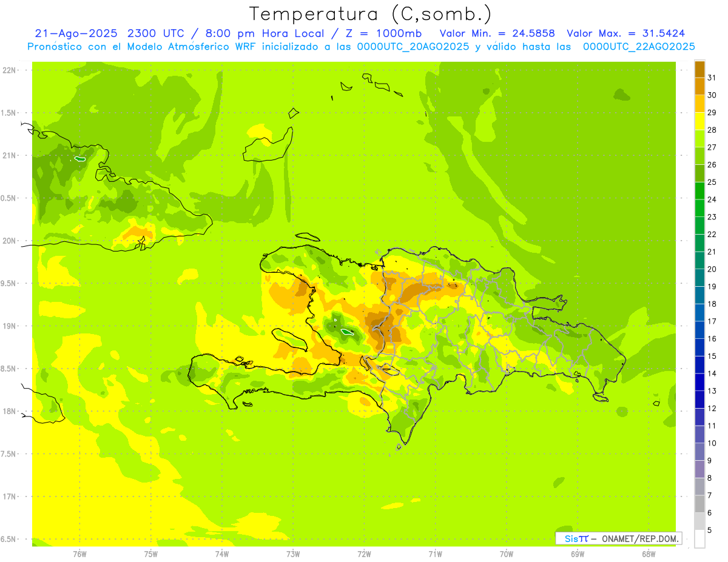The height and width of the screenshot is (562, 728).
Task: Click the "70W" longitude axis label
Action: click(507, 554)
